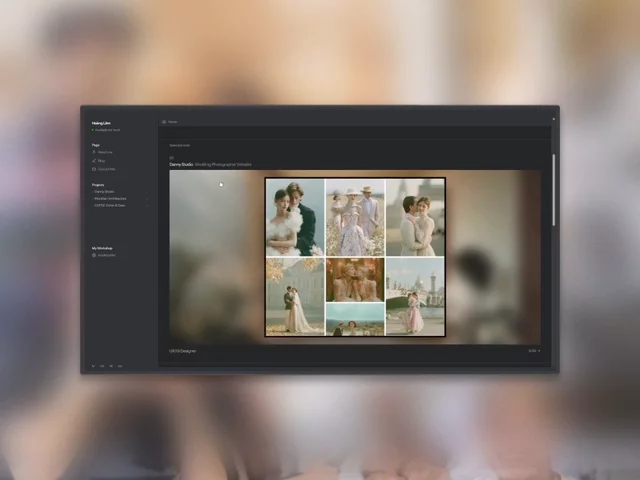Click the profile name at the sidebar top
Image resolution: width=640 pixels, height=480 pixels.
(x=101, y=123)
